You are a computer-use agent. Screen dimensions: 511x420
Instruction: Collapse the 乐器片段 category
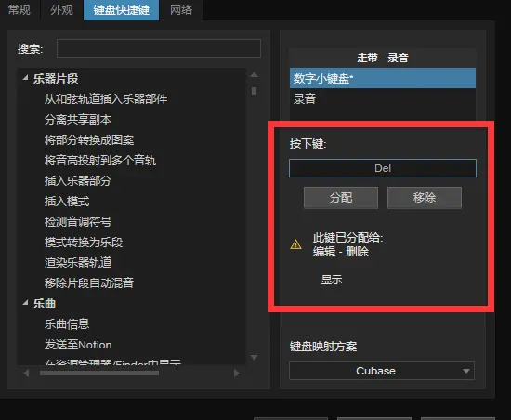[x=25, y=78]
